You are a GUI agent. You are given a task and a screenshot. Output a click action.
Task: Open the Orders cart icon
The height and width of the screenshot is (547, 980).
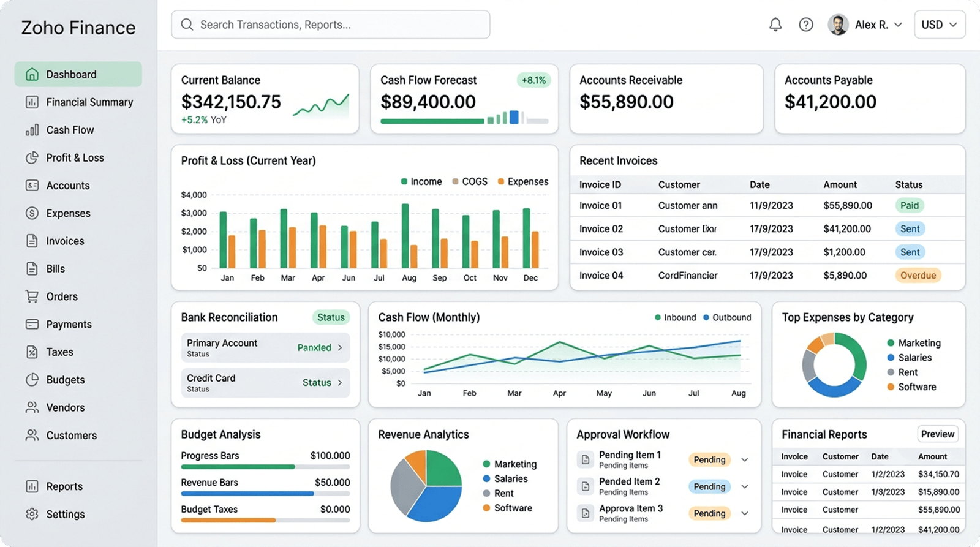tap(32, 296)
